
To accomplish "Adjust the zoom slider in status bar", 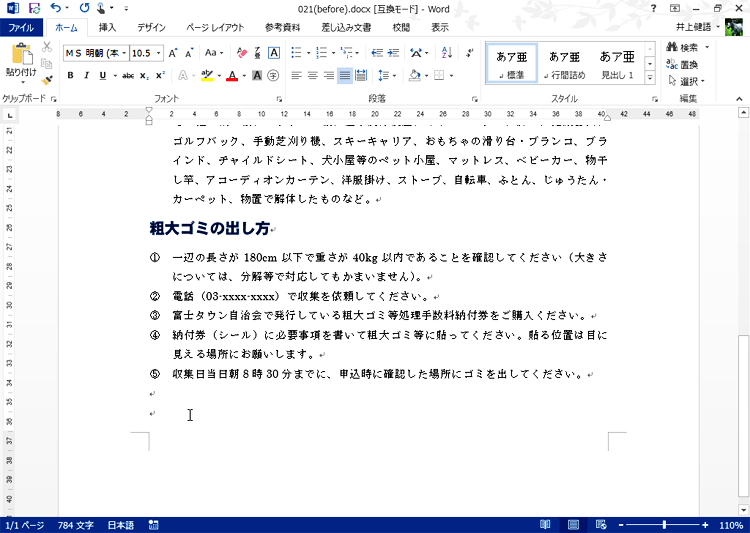I will click(x=663, y=525).
